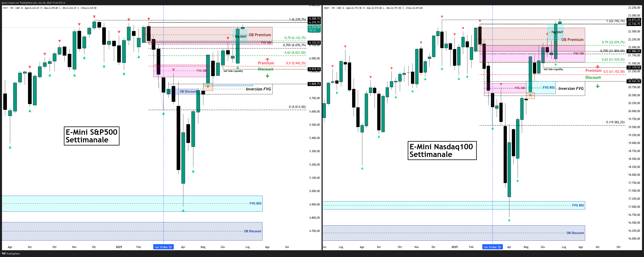Click the 5.919,75 price tag on S&P500 axis
The height and width of the screenshot is (257, 644).
click(x=314, y=69)
